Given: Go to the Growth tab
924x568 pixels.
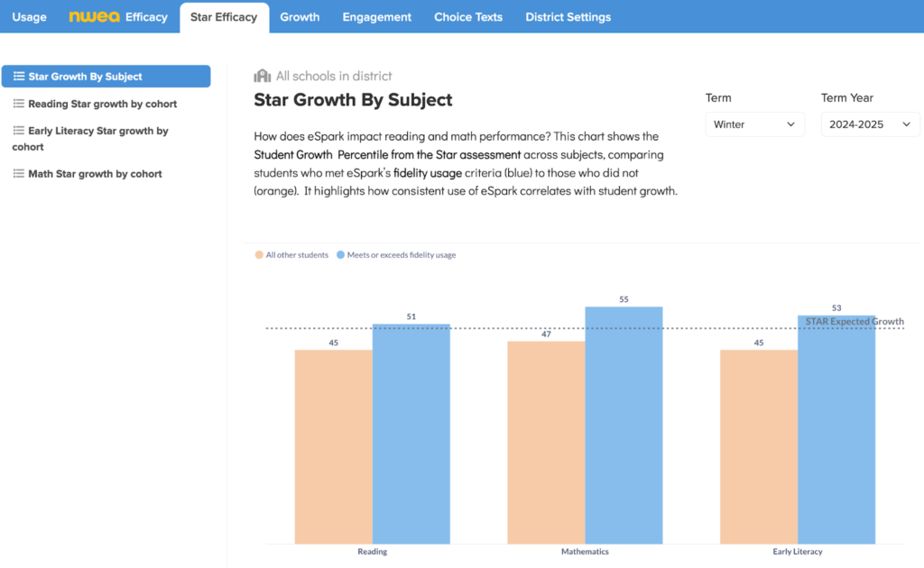Looking at the screenshot, I should [x=300, y=17].
